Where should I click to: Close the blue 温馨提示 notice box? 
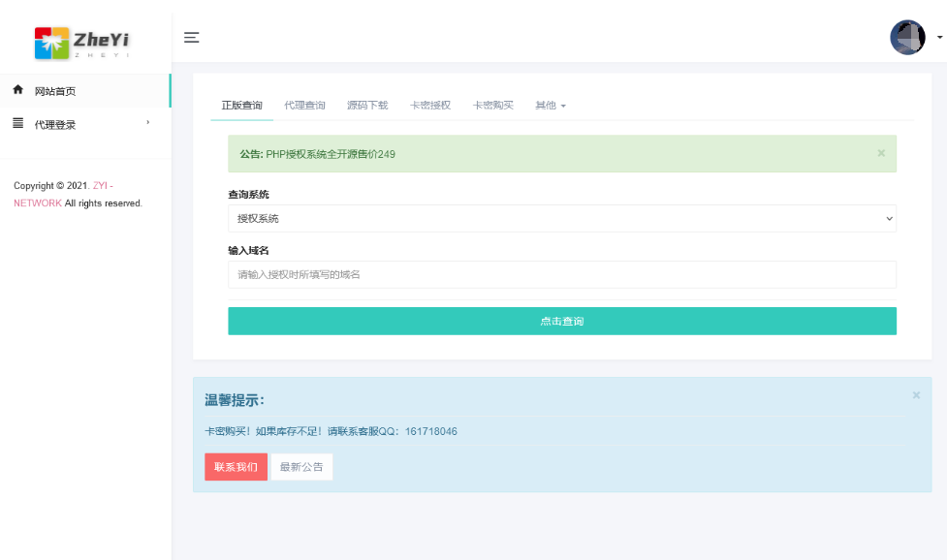(916, 395)
